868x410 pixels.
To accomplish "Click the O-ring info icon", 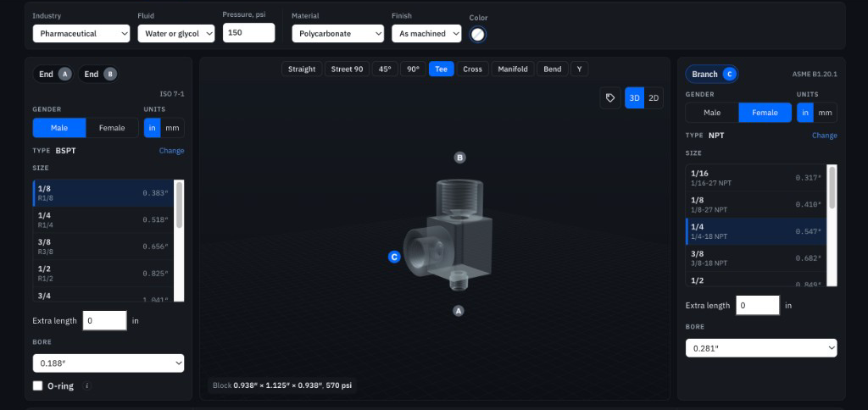I will 87,385.
